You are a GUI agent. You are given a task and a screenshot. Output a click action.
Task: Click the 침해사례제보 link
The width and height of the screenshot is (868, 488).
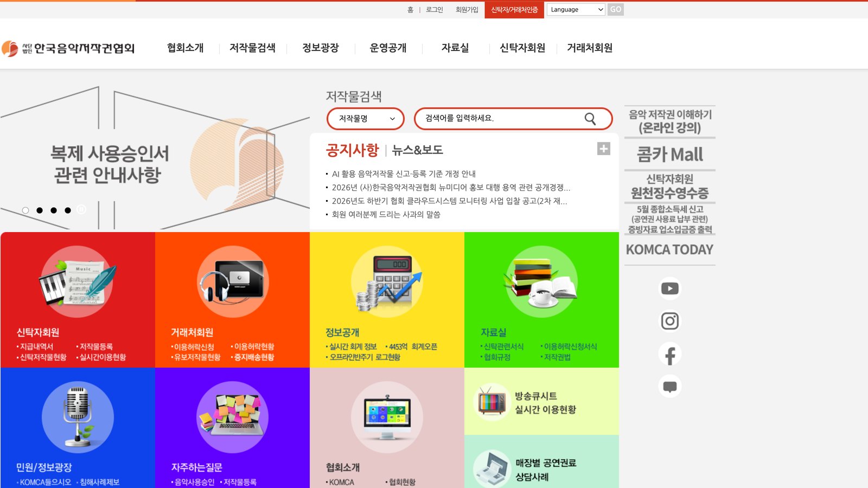99,482
